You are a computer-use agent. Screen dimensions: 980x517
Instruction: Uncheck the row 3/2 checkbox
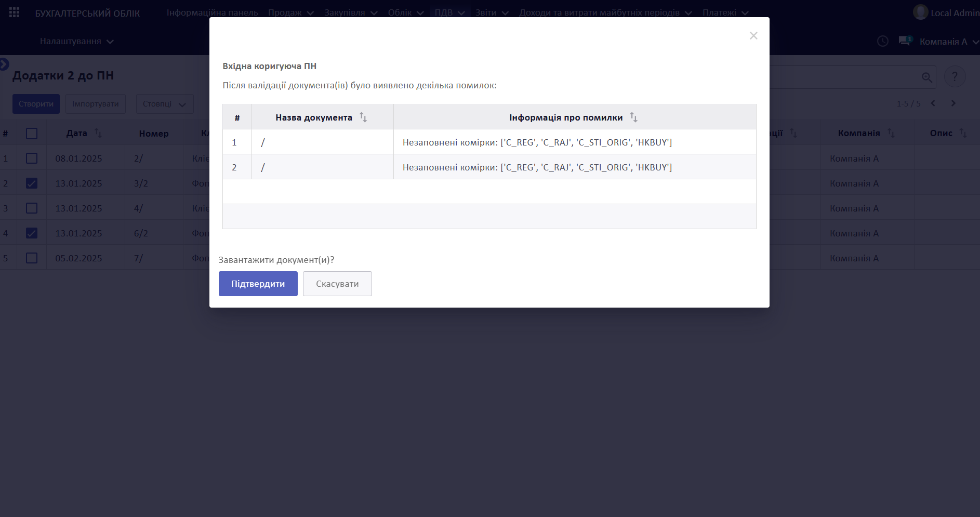[32, 183]
